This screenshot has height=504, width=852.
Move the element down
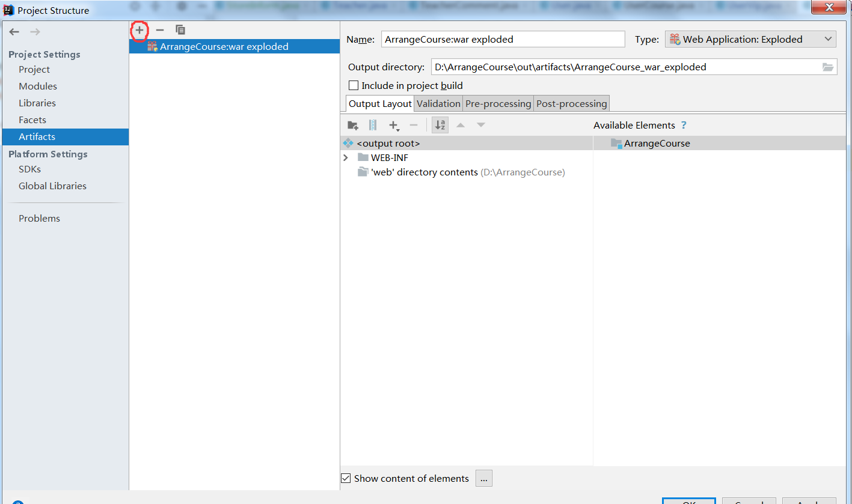pyautogui.click(x=481, y=125)
